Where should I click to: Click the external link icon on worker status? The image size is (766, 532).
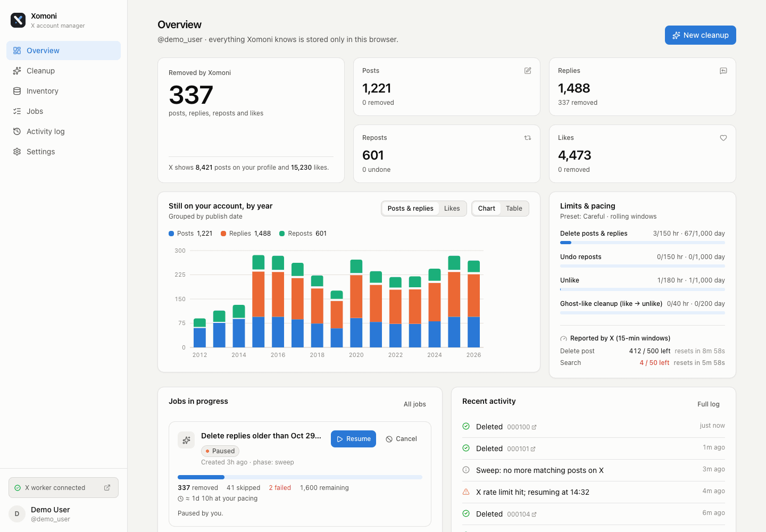click(x=107, y=488)
